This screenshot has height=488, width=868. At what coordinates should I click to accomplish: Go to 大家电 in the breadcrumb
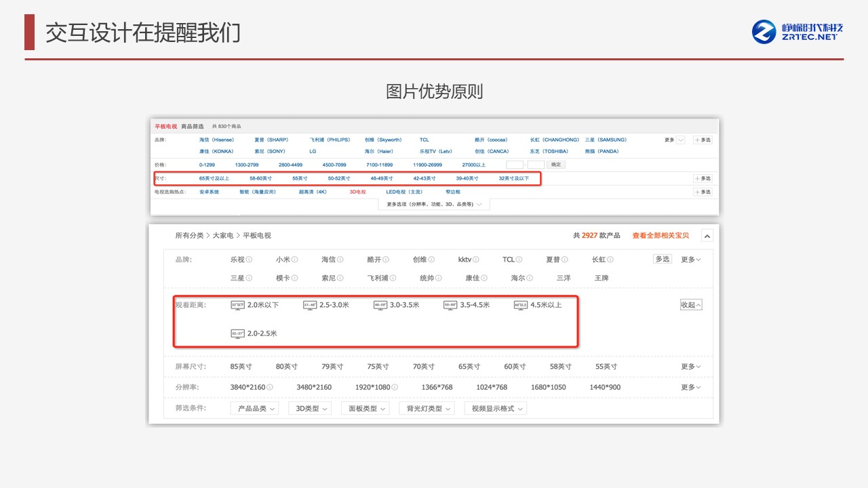(x=223, y=235)
